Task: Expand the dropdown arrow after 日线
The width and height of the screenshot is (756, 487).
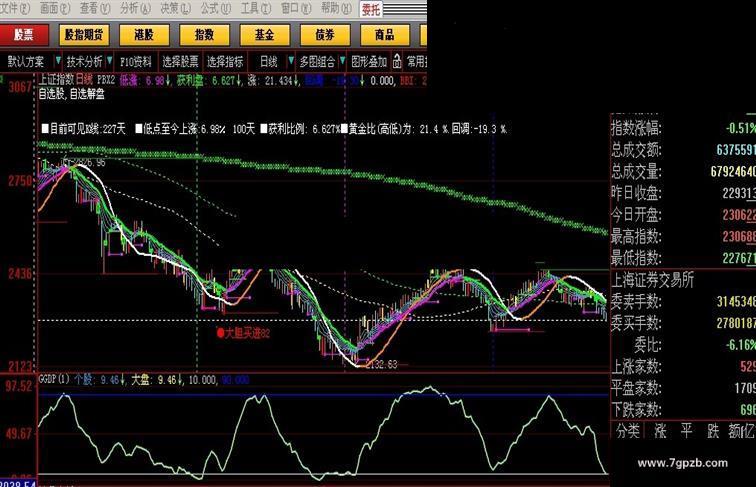Action: coord(291,61)
